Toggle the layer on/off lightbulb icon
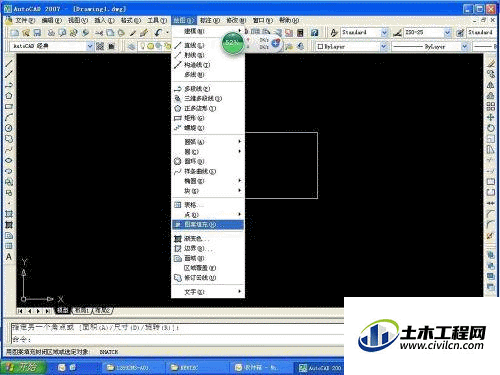 (x=143, y=46)
